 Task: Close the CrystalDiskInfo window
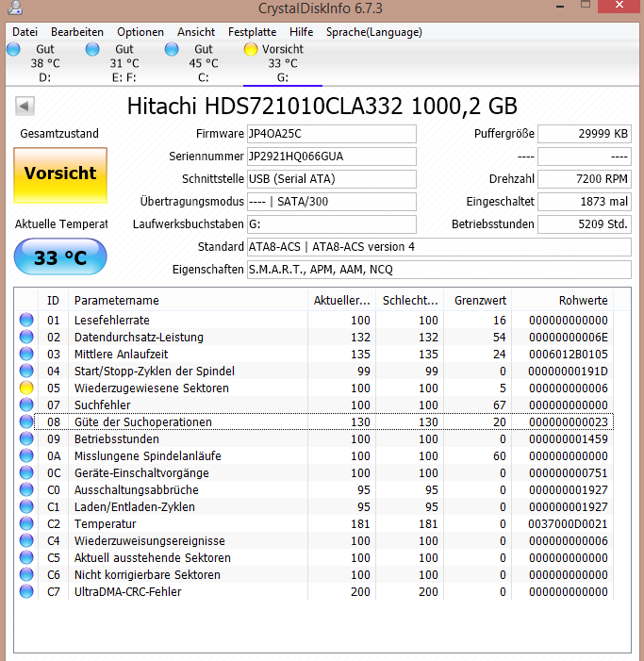(619, 6)
